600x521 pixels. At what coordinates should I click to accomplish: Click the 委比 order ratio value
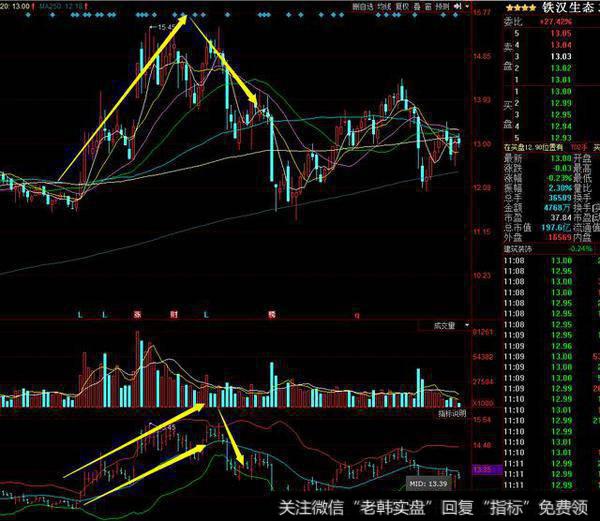(x=560, y=19)
